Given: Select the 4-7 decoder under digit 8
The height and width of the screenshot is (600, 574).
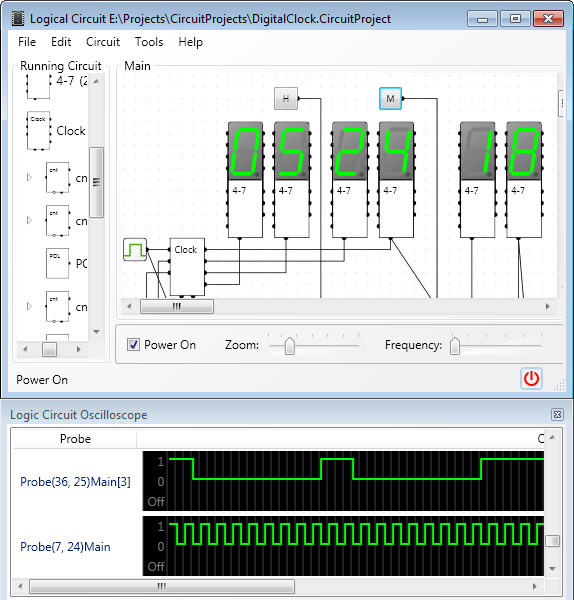Looking at the screenshot, I should click(523, 209).
